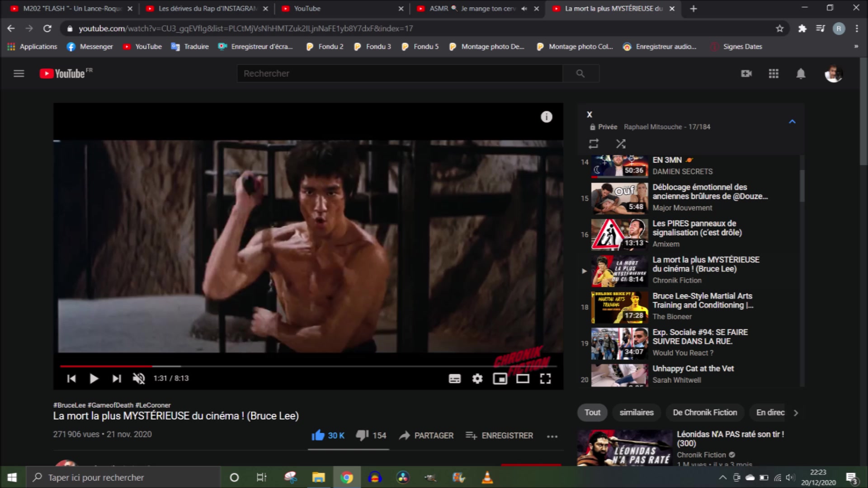Screen dimensions: 868x488
Task: Select the 'similaires' filter chip
Action: tap(637, 413)
